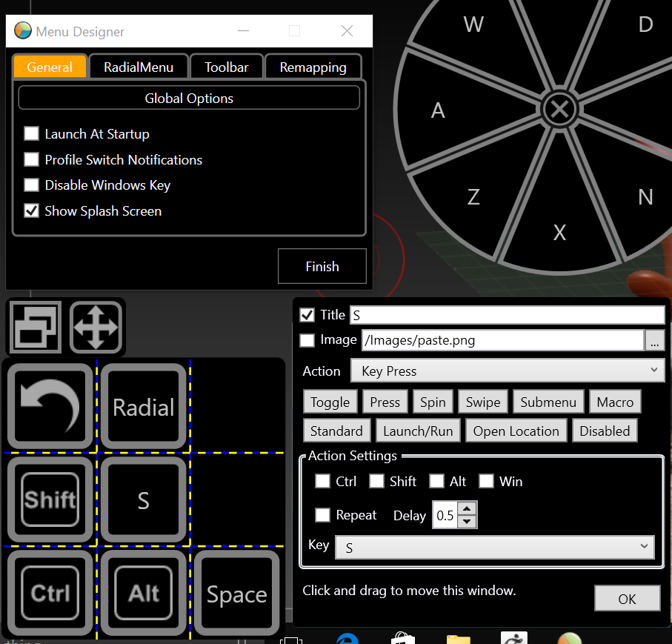Screen dimensions: 672x644
Task: Open the Action dropdown showing Key Press
Action: (x=508, y=371)
